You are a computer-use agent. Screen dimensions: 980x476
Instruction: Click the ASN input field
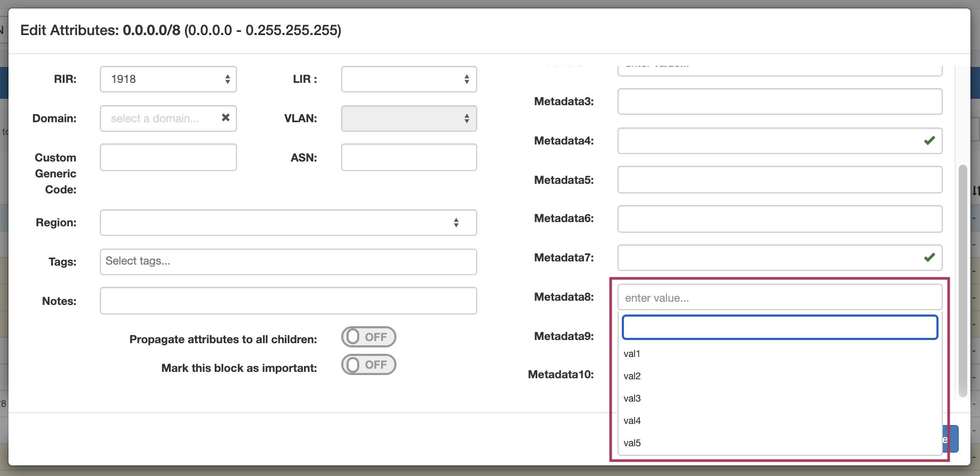click(x=409, y=157)
